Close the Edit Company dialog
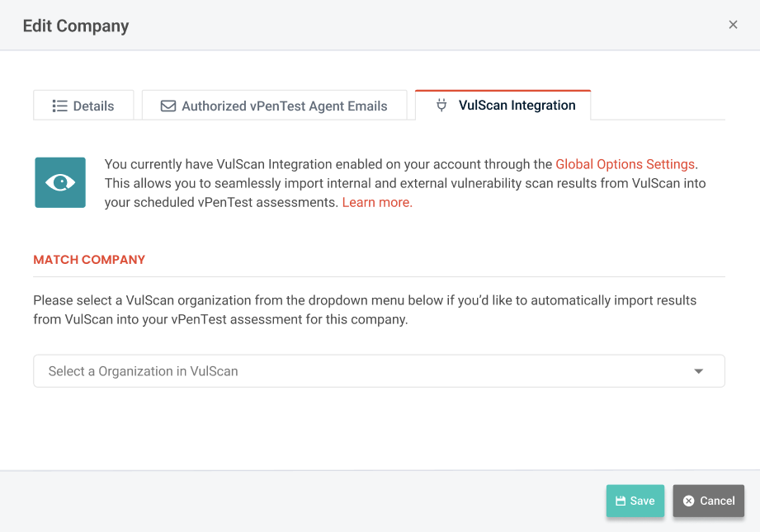Screen dimensions: 760x532 [733, 25]
